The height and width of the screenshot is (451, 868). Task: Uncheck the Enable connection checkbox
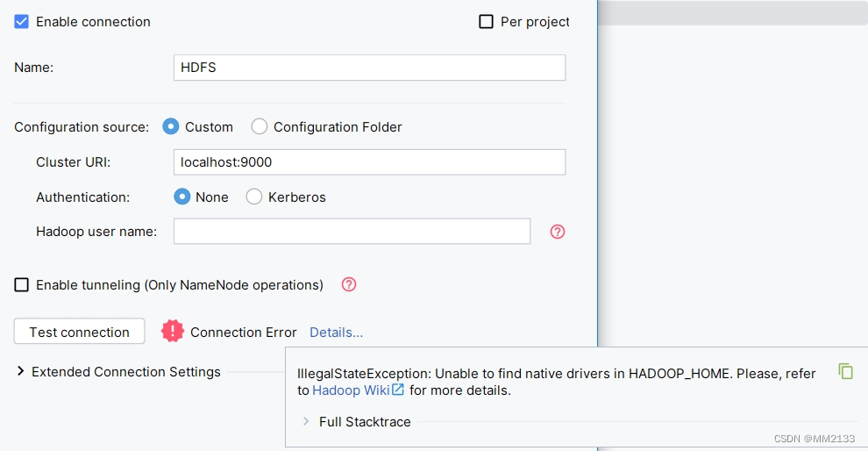coord(22,22)
